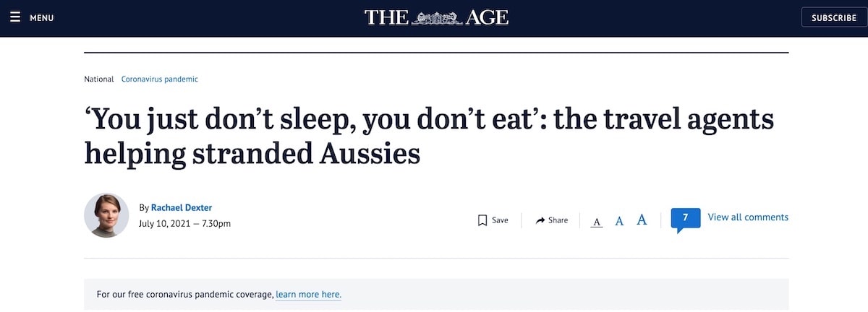The width and height of the screenshot is (868, 312).
Task: Select the large text size A
Action: (642, 220)
